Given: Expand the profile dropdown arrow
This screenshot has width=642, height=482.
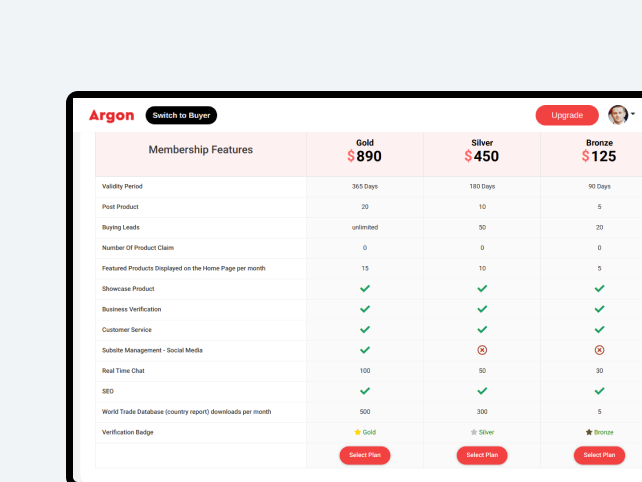Looking at the screenshot, I should (633, 114).
